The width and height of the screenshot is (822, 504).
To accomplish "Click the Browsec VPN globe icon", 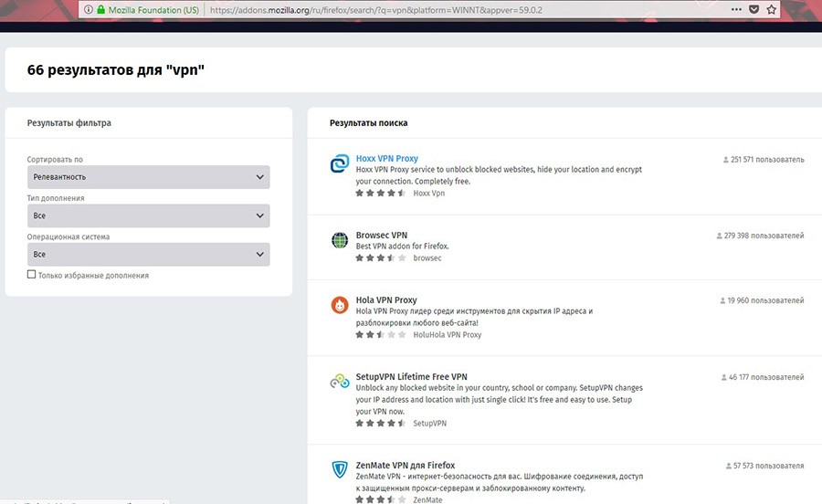I will (339, 241).
